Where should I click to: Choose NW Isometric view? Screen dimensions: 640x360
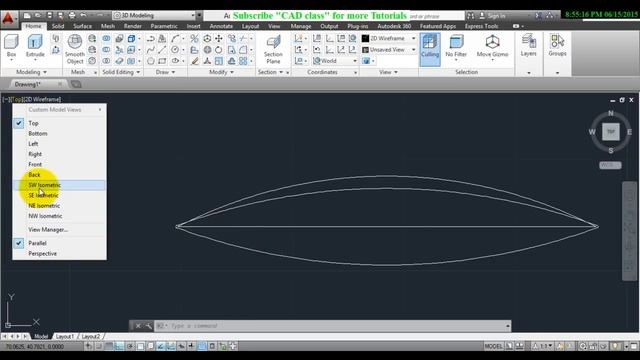(x=59, y=216)
